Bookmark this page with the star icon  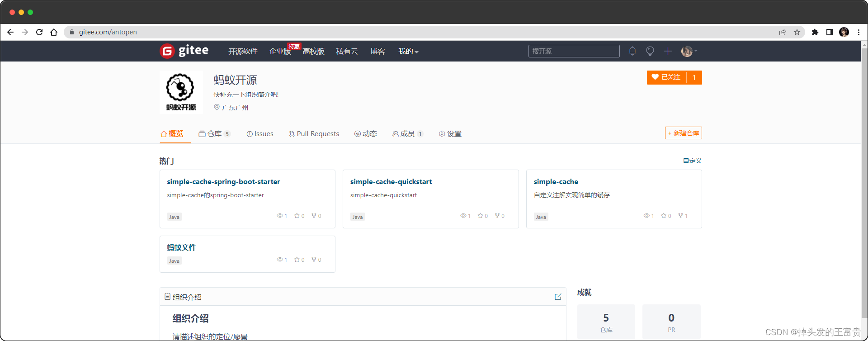[x=797, y=32]
